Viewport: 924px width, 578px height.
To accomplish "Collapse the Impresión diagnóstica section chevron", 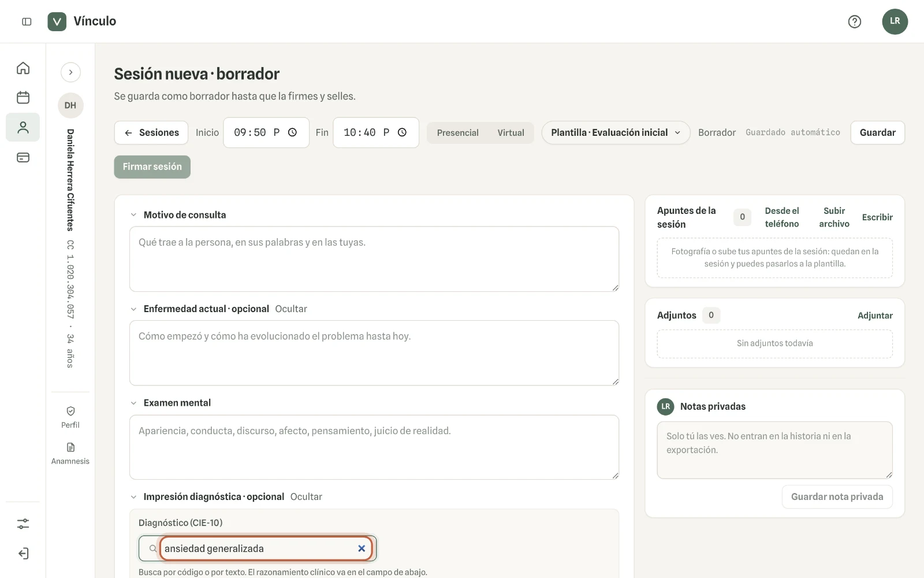I will coord(133,497).
